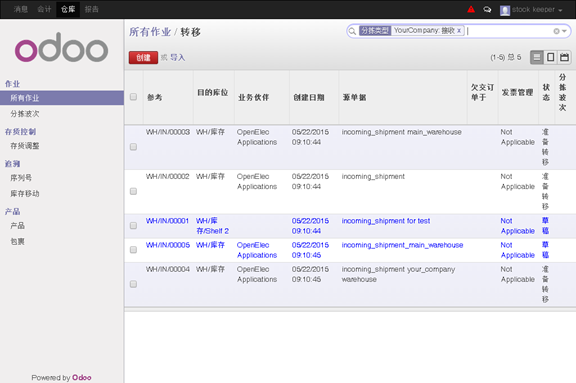Click Not Applicable in WH/IN/00003 row
Screen dimensions: 576x383
coord(518,137)
